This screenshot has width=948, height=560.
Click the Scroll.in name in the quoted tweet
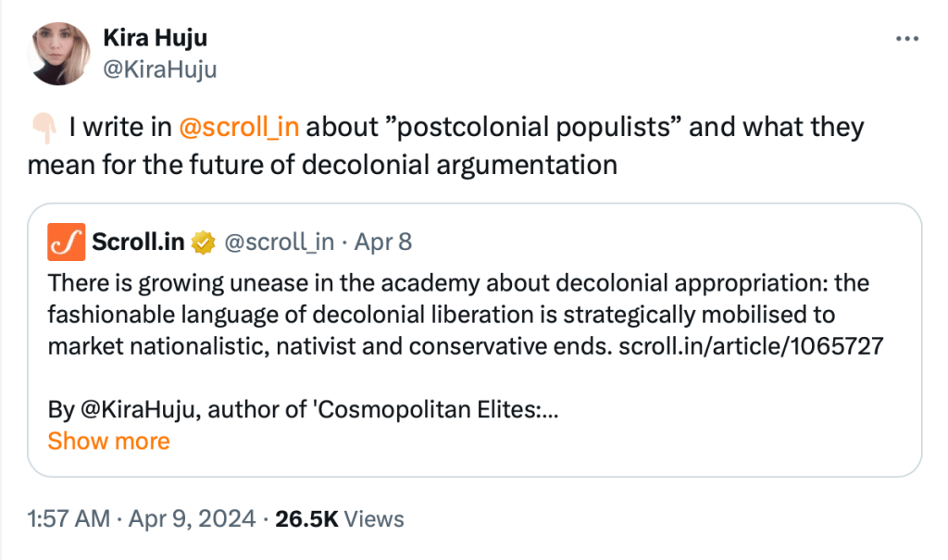(139, 243)
